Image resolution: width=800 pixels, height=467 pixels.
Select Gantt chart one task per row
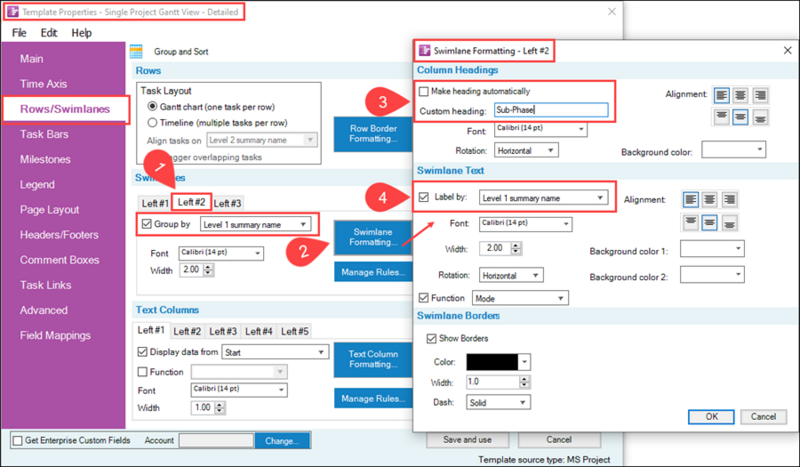pyautogui.click(x=152, y=107)
